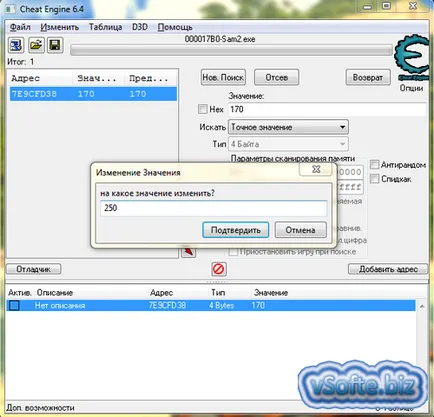Screen dimensions: 434x417
Task: Enable the Спидхак checkbox
Action: [x=374, y=179]
